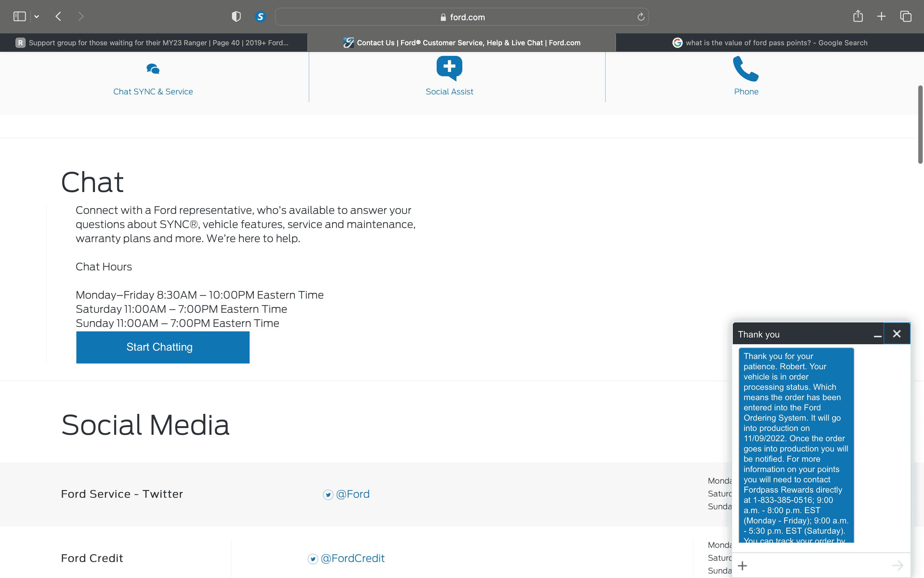Click the Chat SYNC & Service bubbles icon
Screen dimensions: 924x578
(153, 69)
